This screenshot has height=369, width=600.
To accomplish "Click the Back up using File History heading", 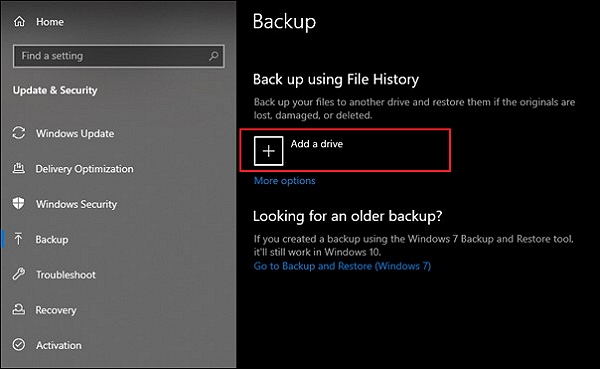I will pyautogui.click(x=336, y=80).
